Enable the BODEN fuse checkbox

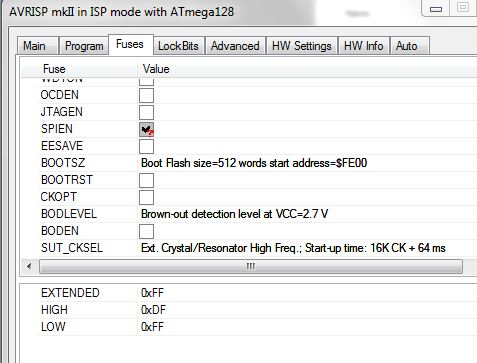146,231
